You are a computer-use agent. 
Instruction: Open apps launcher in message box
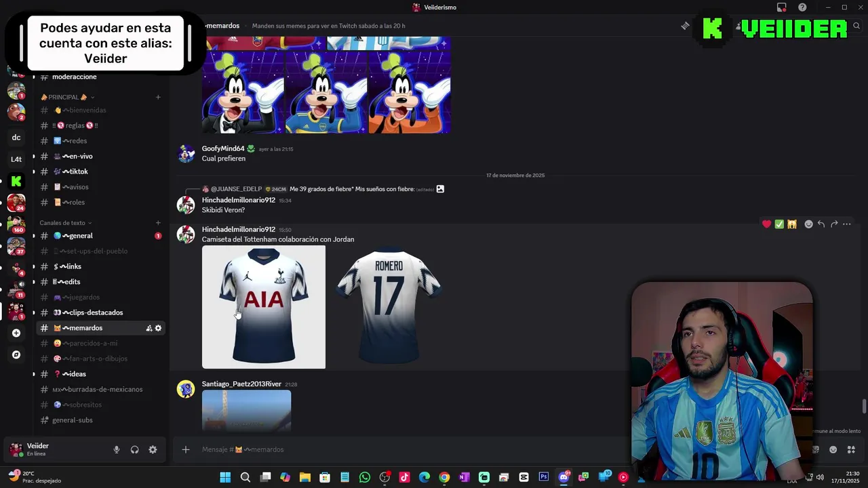[x=851, y=449]
